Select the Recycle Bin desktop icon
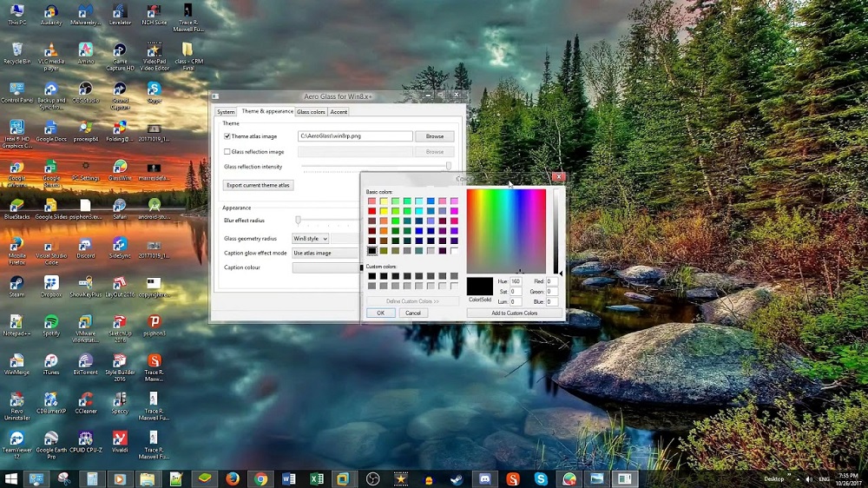 [16, 53]
